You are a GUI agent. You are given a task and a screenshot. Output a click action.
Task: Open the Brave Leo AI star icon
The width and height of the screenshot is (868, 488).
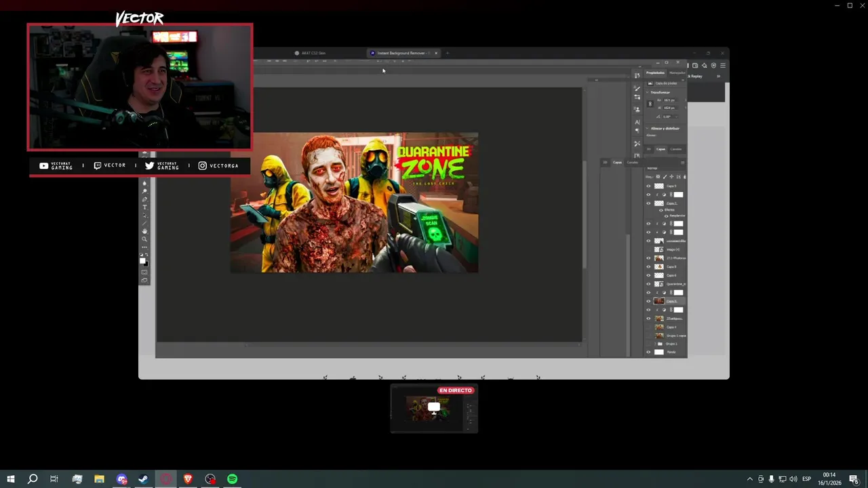click(x=705, y=66)
